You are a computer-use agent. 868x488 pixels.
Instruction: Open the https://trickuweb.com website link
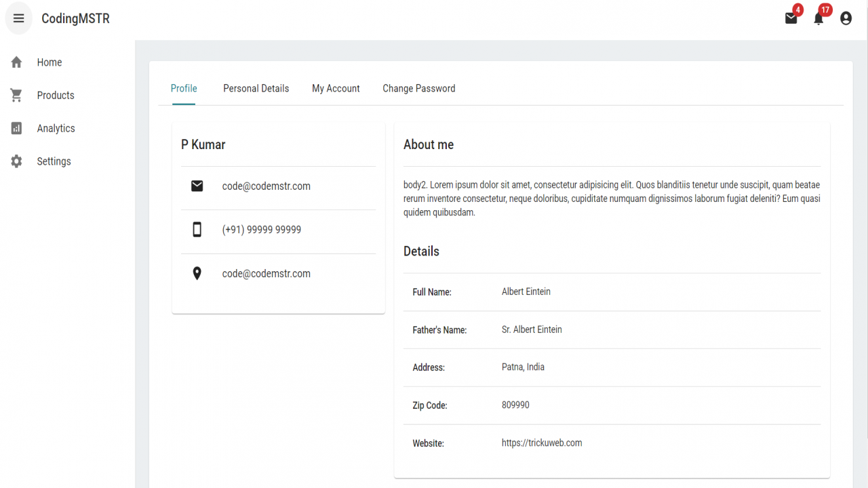[x=542, y=443]
